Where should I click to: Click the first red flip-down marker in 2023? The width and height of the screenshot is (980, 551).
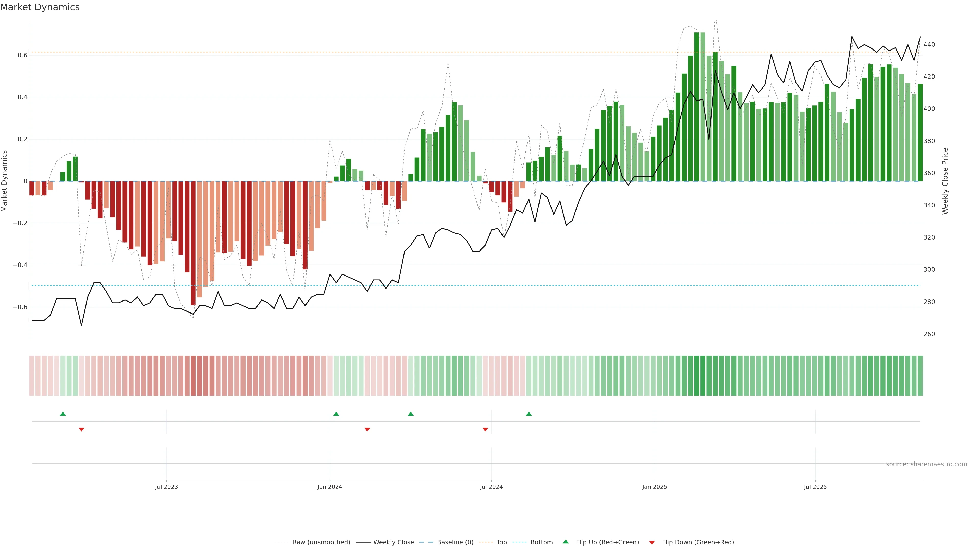coord(81,429)
